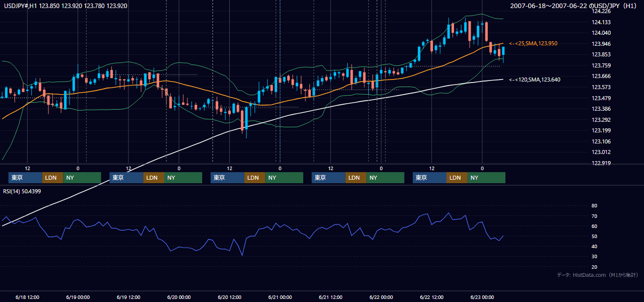Click the leftmost LDN session block
Screen dimensions: 644x302
pyautogui.click(x=52, y=178)
